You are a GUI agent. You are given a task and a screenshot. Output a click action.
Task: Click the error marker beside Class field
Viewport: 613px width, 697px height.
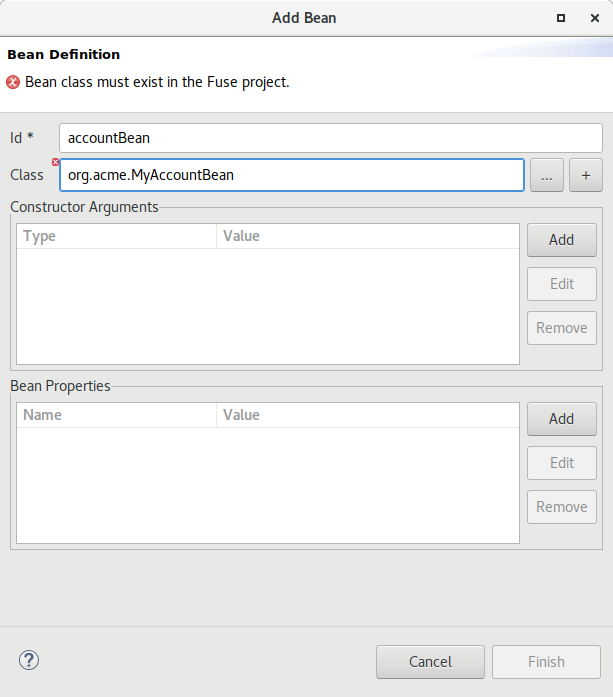click(x=56, y=162)
